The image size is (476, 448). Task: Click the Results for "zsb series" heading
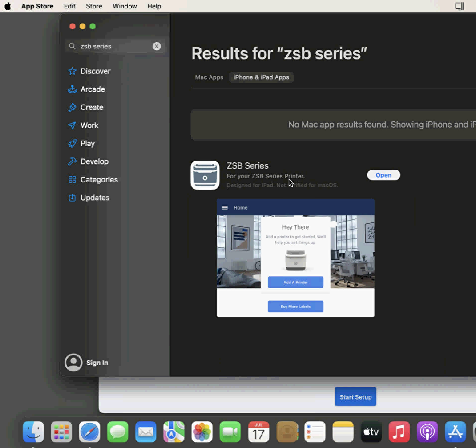279,53
